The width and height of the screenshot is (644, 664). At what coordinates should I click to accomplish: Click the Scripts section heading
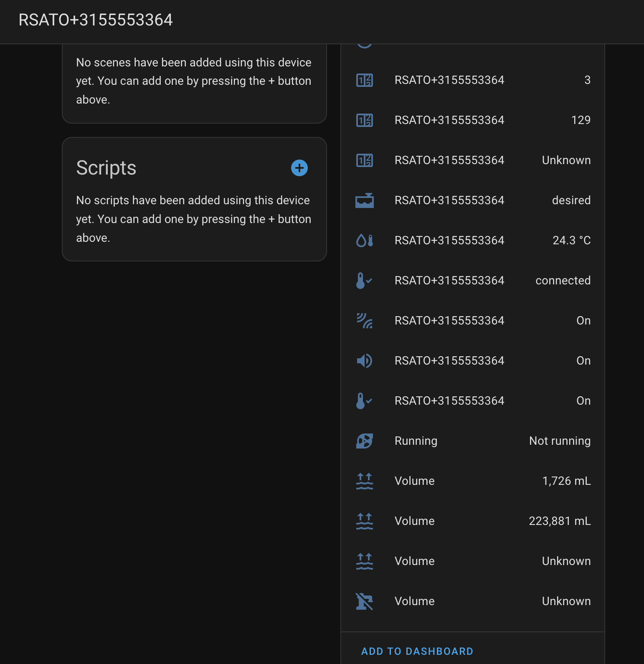[x=106, y=168]
